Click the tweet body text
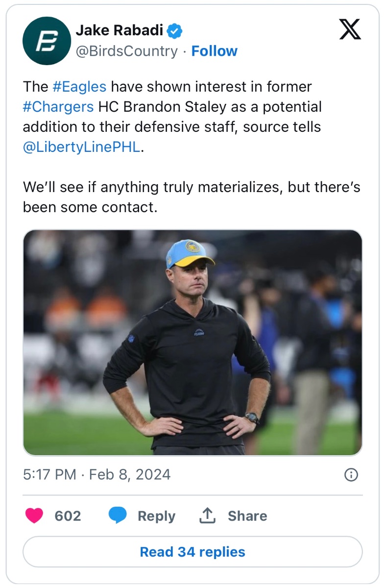 click(192, 197)
